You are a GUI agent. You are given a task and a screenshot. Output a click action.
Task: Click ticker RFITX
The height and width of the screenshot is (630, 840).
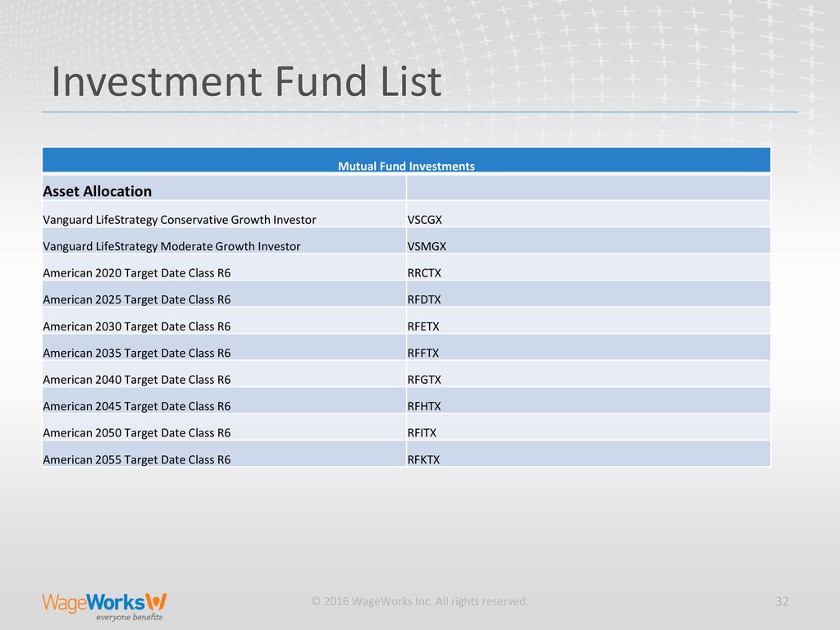tap(422, 433)
